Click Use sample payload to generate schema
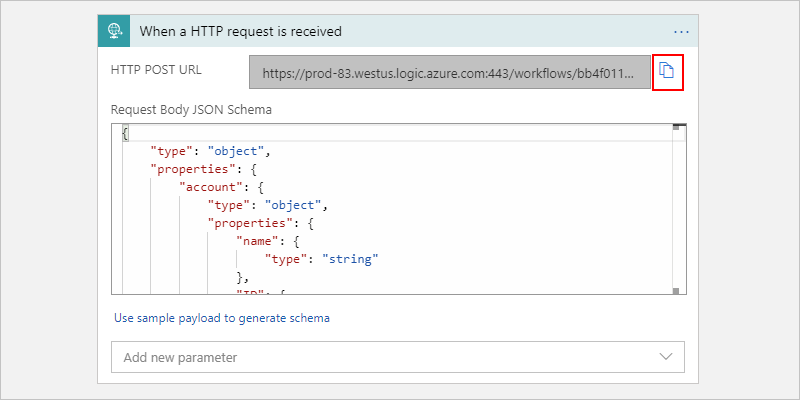 [x=222, y=318]
